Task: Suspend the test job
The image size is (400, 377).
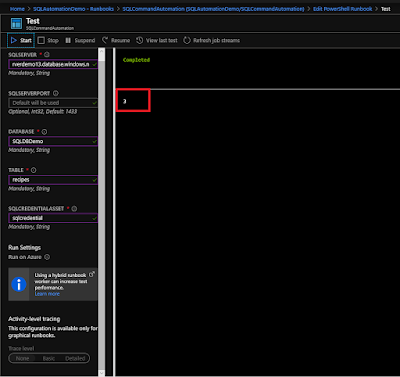Action: [x=80, y=40]
